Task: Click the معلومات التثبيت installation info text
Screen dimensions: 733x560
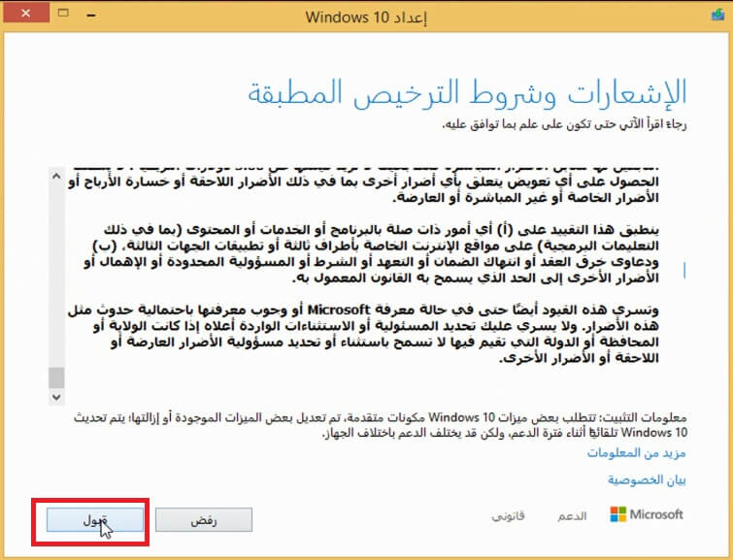Action: click(x=380, y=425)
